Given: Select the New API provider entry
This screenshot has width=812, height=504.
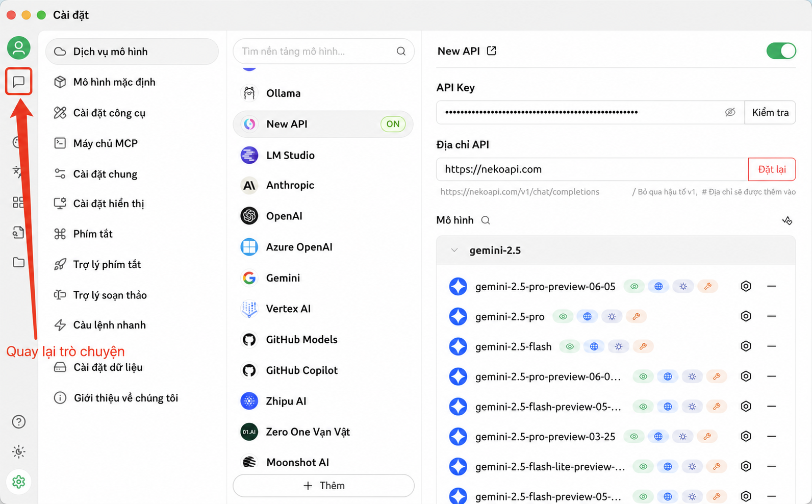Looking at the screenshot, I should pos(323,124).
